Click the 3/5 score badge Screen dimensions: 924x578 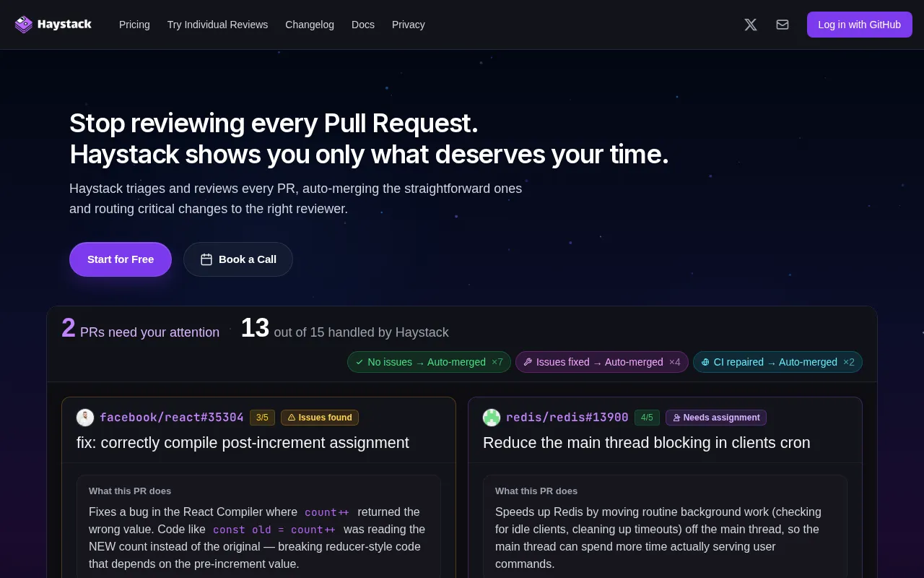[x=262, y=418]
